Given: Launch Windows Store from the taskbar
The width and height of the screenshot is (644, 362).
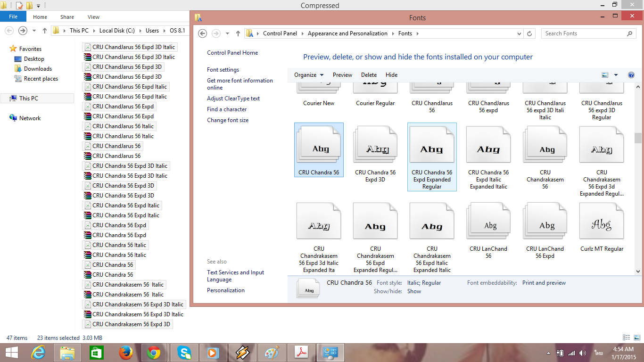Looking at the screenshot, I should coord(96,352).
